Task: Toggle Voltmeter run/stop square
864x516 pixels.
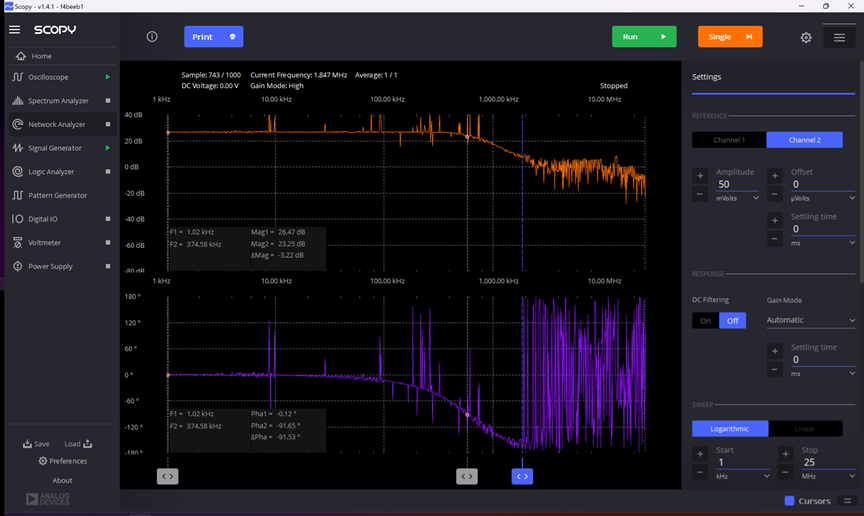Action: pos(108,243)
